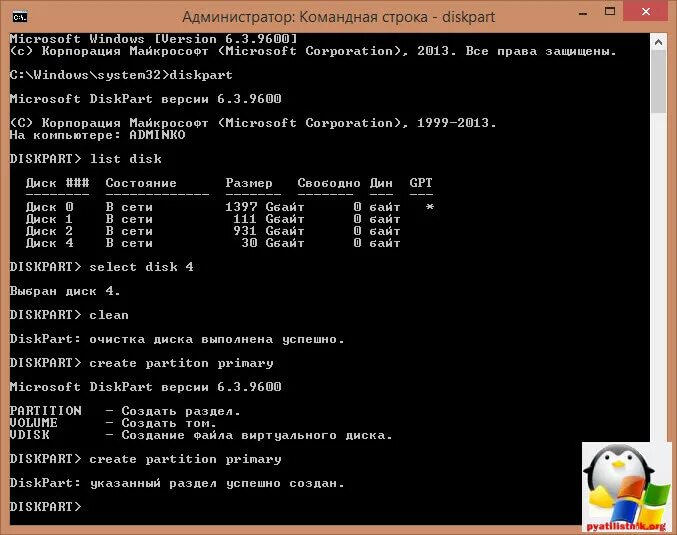
Task: Click the 'Свободно' column header
Action: pyautogui.click(x=329, y=183)
